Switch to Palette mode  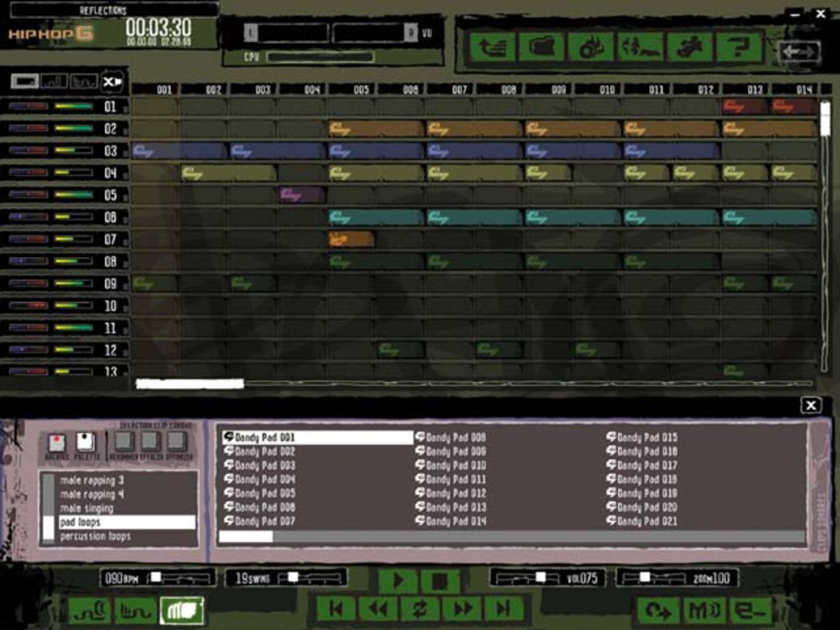[84, 441]
